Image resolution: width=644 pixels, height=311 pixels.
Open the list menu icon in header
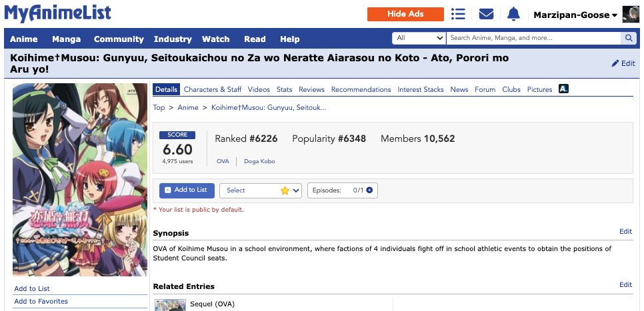[x=458, y=14]
